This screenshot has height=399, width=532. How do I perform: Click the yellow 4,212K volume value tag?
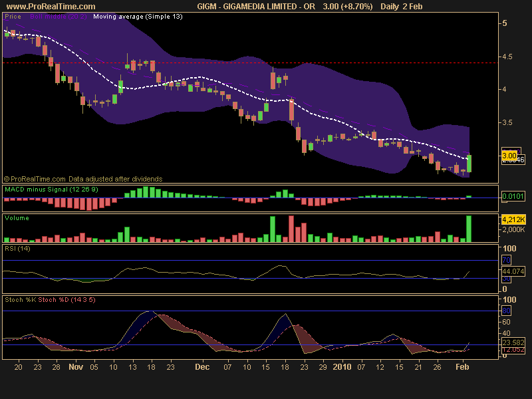513,219
